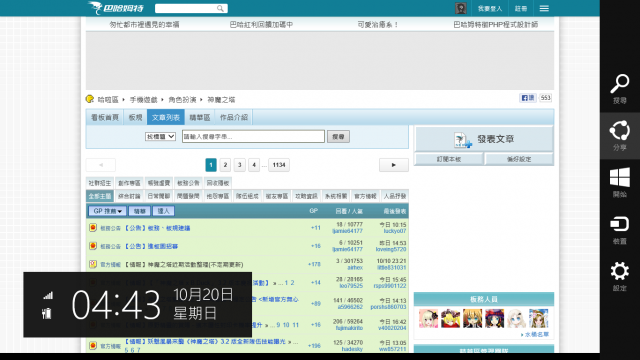Open the Windows charm 裝置 (Devices) icon
Viewport: 640px width, 360px height.
pos(620,224)
